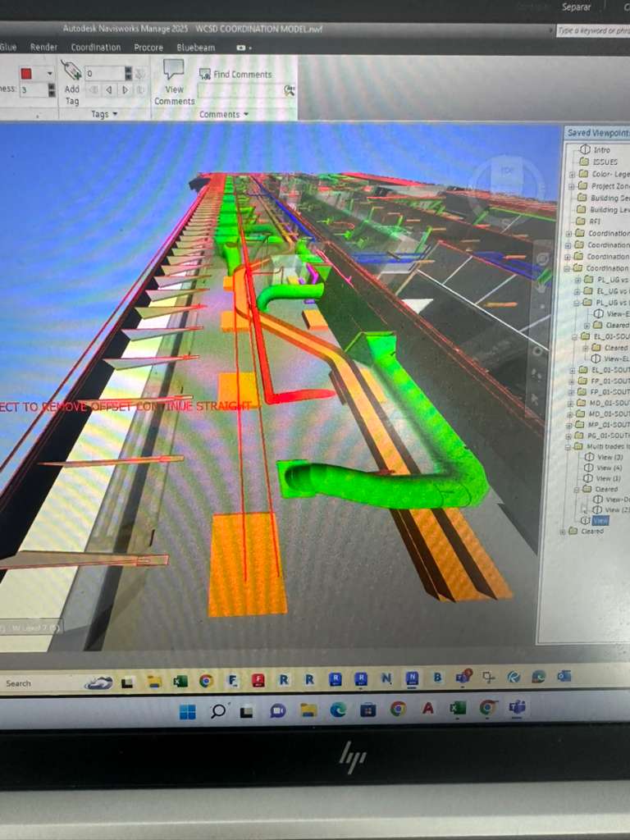This screenshot has height=840, width=630.
Task: Click the comment search binoculars icon
Action: [289, 90]
